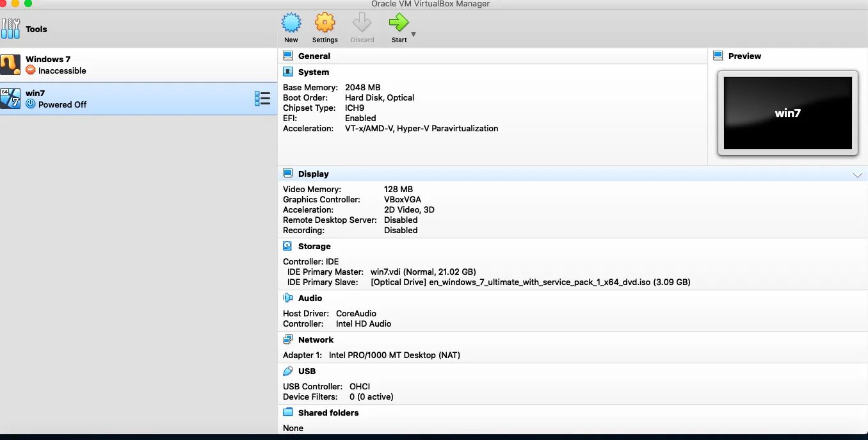The height and width of the screenshot is (440, 868).
Task: Click the Optical Drive iso entry
Action: (x=531, y=282)
